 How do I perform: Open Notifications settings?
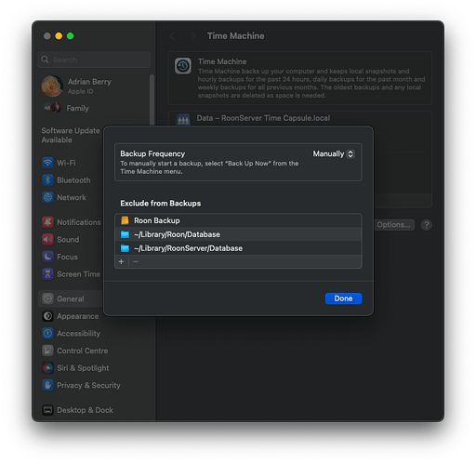coord(72,222)
